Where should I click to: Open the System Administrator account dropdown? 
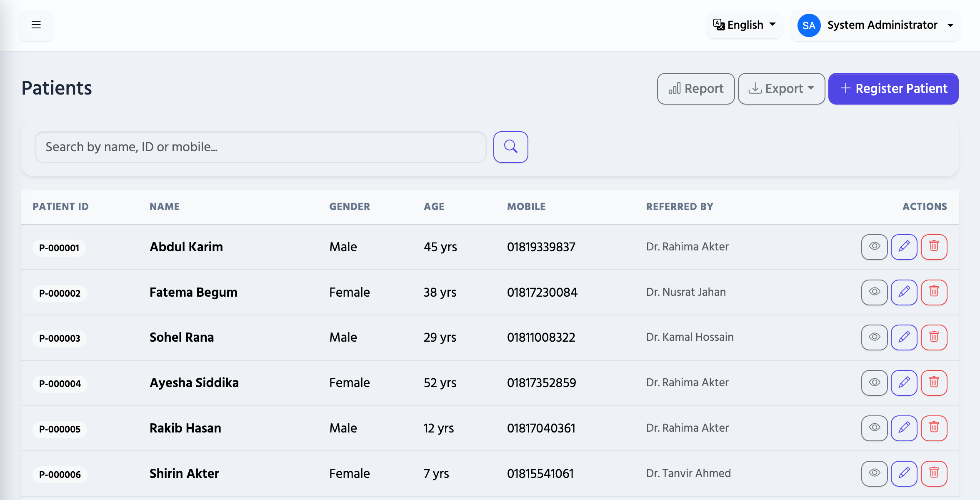click(x=875, y=25)
